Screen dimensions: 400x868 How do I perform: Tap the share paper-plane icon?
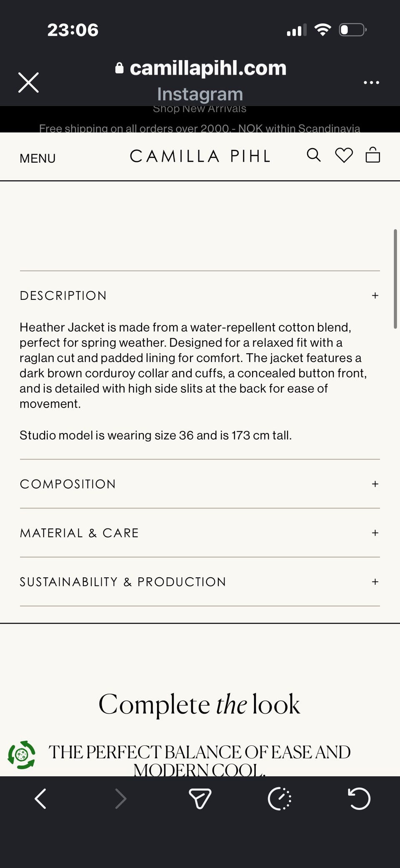[200, 799]
